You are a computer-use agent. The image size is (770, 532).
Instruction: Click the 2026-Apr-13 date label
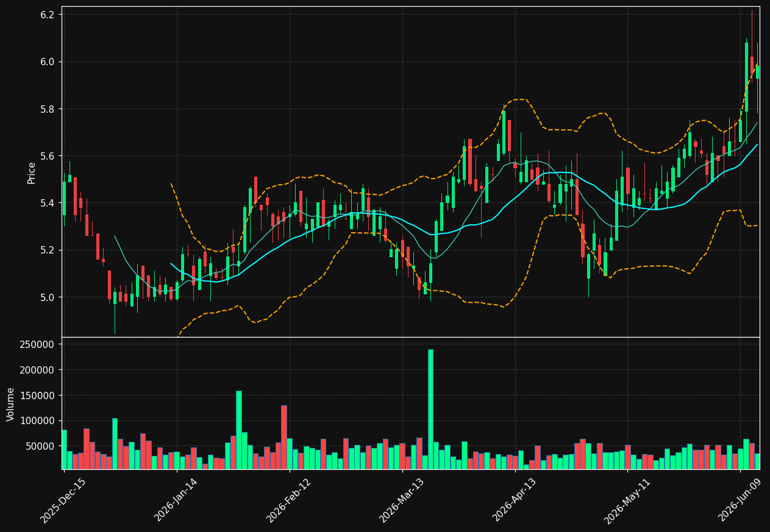point(514,500)
